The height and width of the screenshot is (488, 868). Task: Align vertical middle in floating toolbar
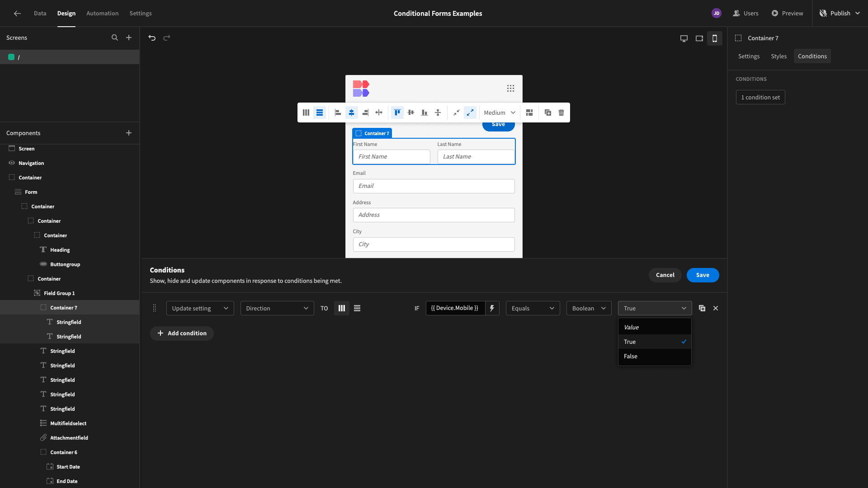[x=411, y=113]
